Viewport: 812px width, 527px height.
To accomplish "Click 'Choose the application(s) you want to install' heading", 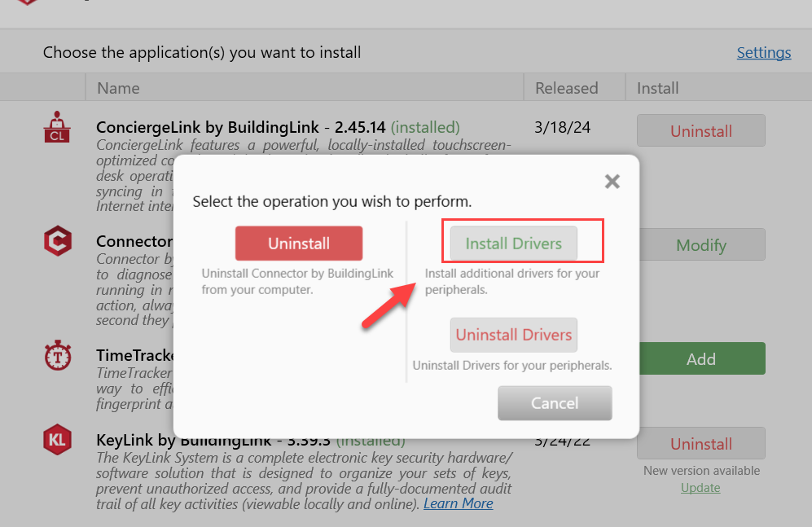I will coord(202,52).
